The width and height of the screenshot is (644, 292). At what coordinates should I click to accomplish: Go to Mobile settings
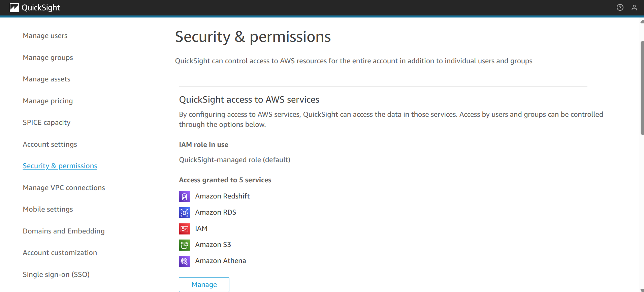pos(48,209)
